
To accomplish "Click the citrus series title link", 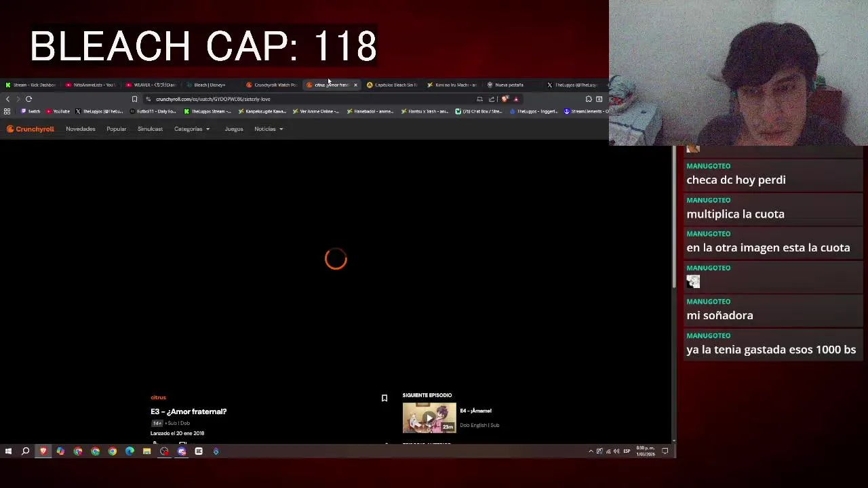I will (x=158, y=398).
